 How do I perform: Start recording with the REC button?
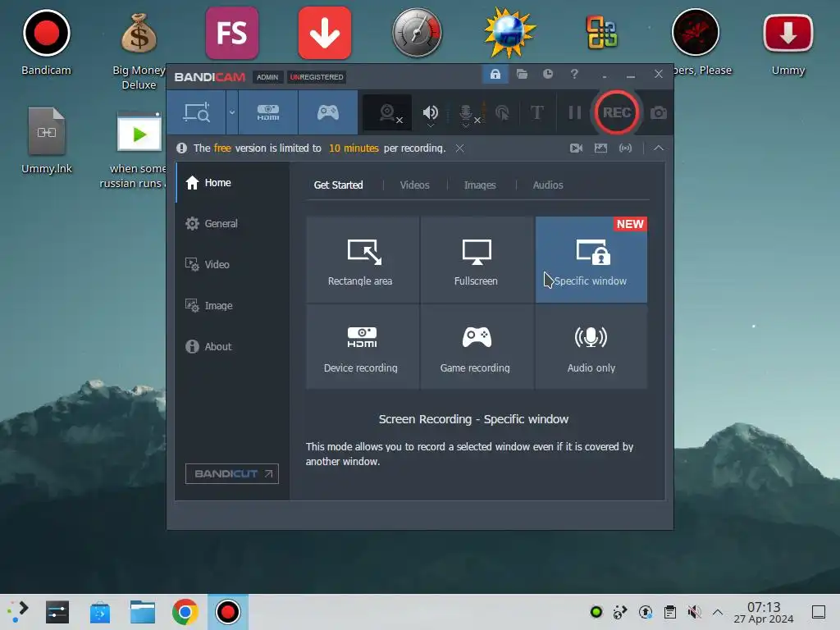point(617,112)
